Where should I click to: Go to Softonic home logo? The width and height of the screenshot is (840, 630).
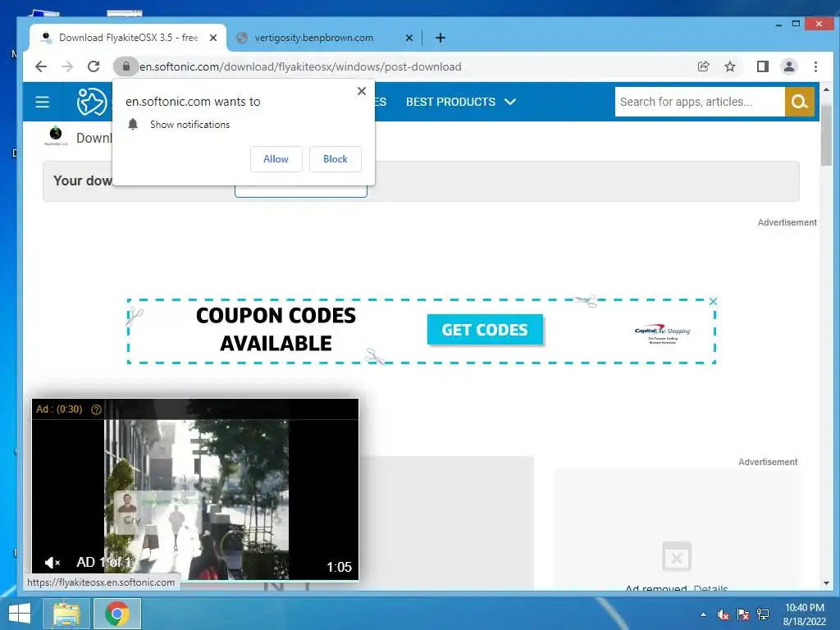pyautogui.click(x=92, y=102)
